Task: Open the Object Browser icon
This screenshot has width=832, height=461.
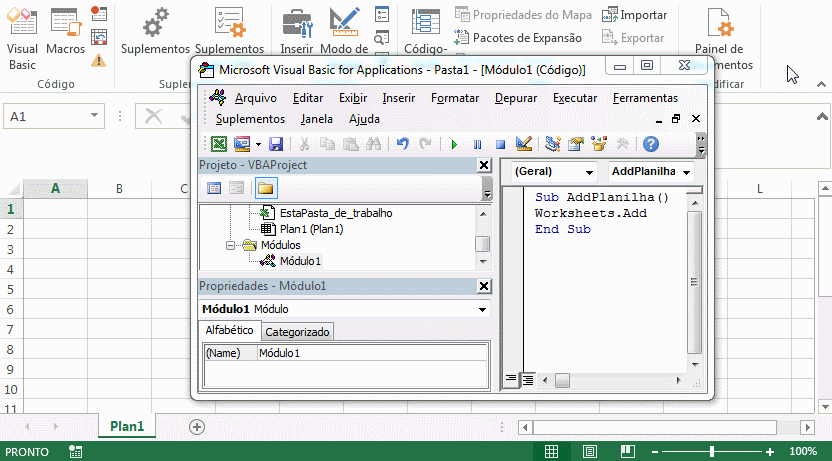Action: (598, 144)
